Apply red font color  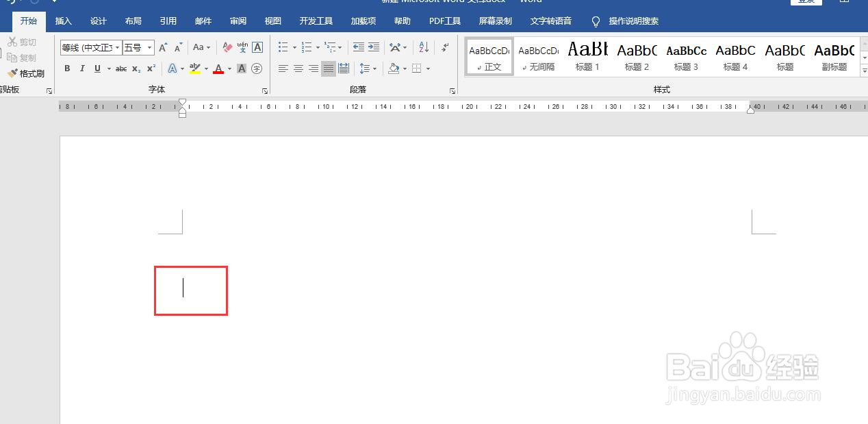tap(218, 68)
